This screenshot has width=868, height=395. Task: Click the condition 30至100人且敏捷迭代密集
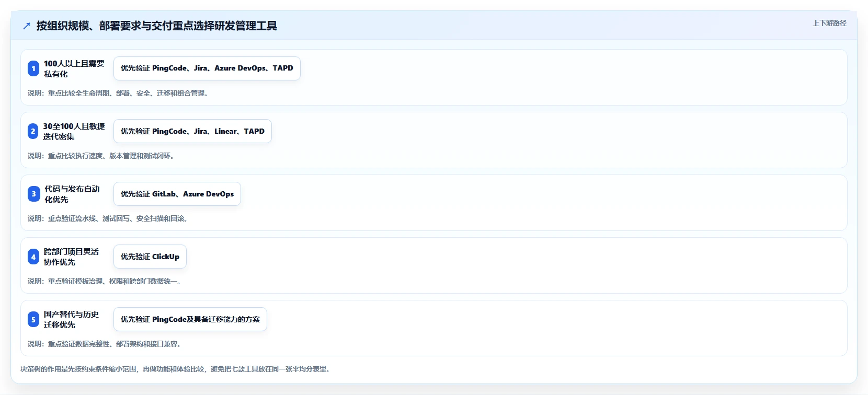click(x=74, y=131)
